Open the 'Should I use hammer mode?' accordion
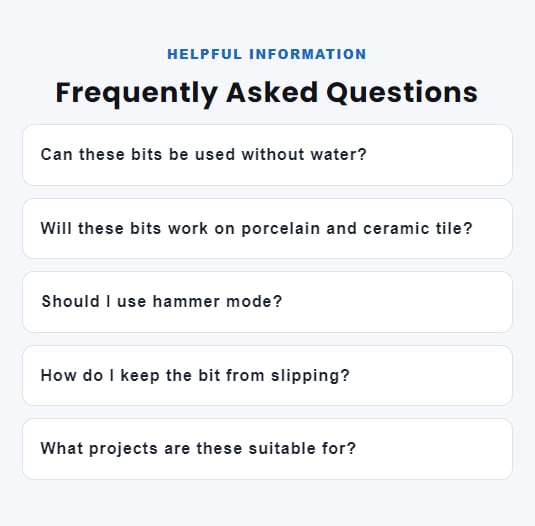The height and width of the screenshot is (526, 535). [x=267, y=302]
